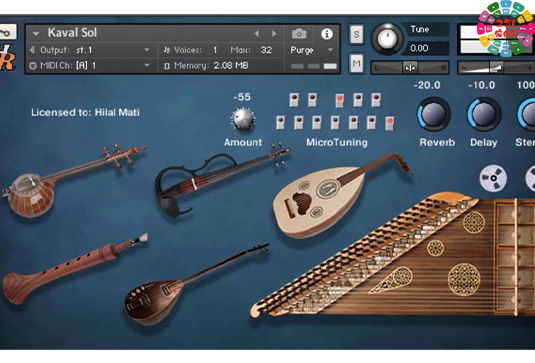Mute the instrument with the M button
Image resolution: width=535 pixels, height=363 pixels.
pos(356,63)
